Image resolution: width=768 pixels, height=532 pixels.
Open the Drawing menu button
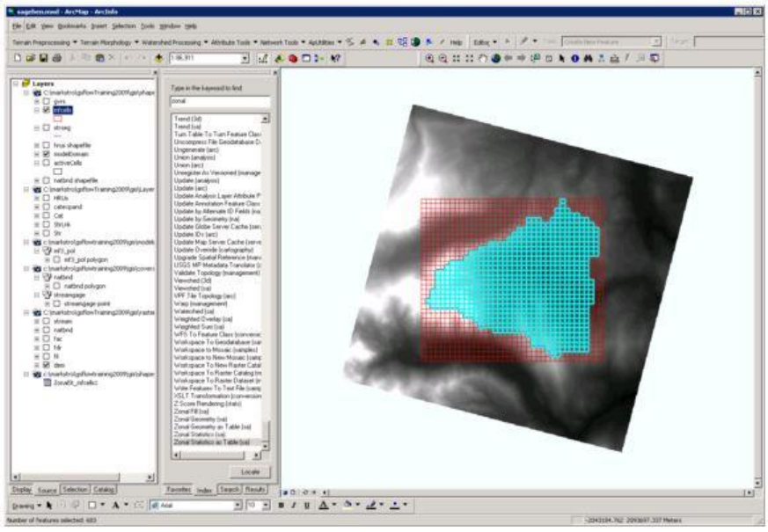click(x=26, y=506)
